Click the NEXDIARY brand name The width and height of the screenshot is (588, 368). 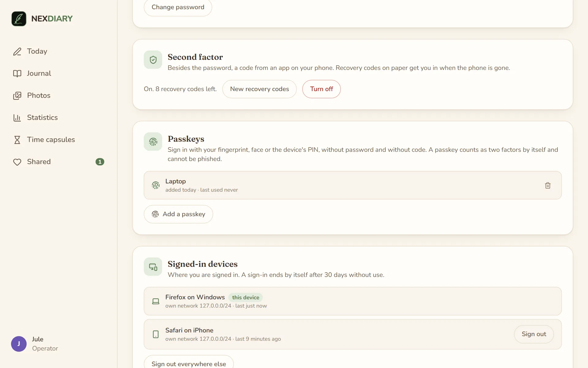pyautogui.click(x=52, y=19)
